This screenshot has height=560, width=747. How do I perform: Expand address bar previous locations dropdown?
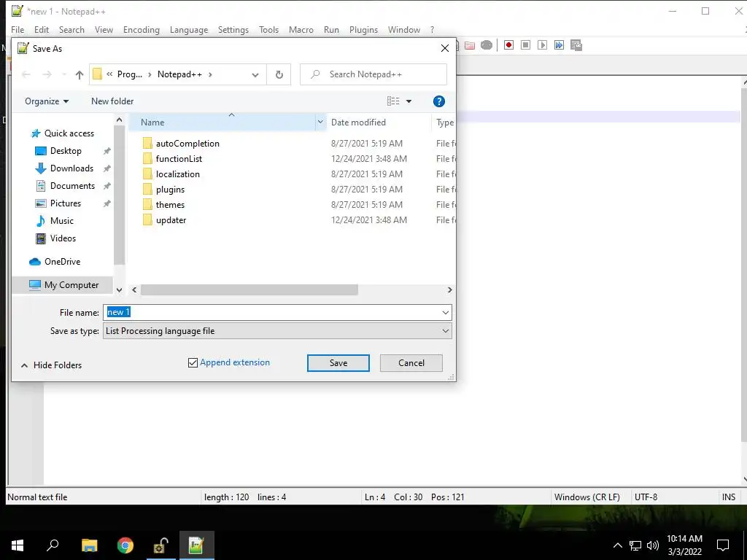(255, 75)
